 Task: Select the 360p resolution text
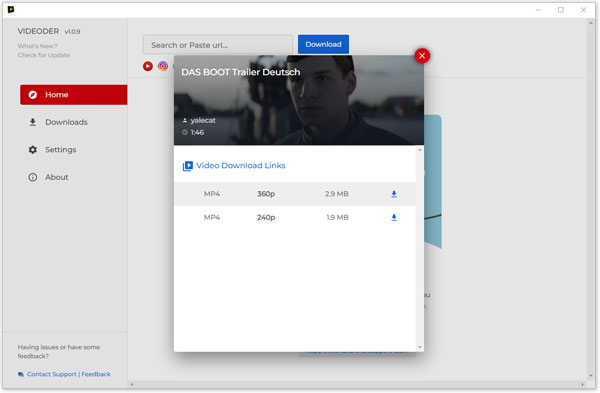click(266, 194)
